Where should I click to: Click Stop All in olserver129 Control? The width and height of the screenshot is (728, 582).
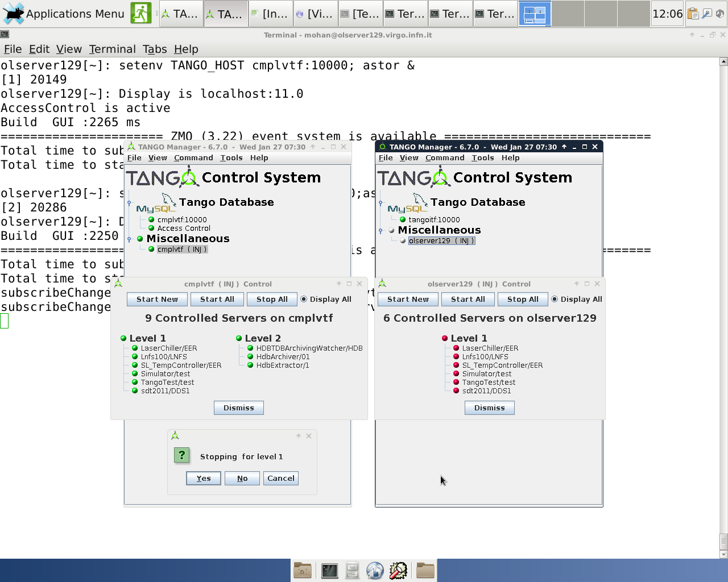point(523,299)
